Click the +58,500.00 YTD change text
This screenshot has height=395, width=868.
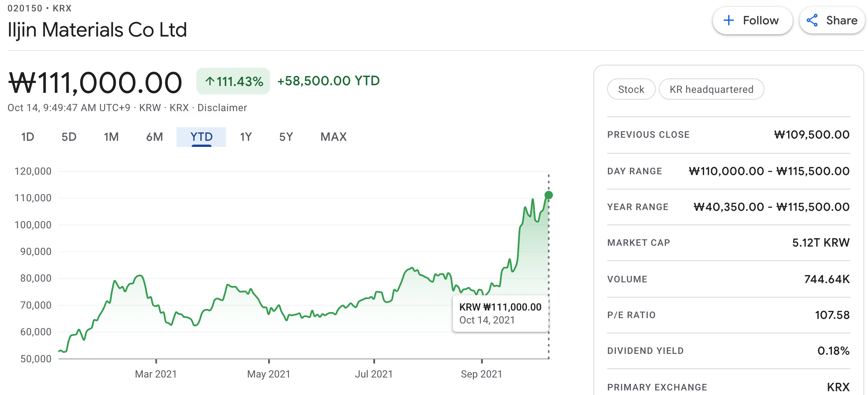coord(328,81)
